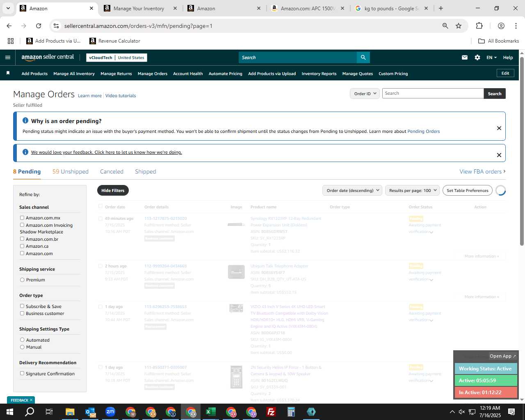The image size is (525, 420).
Task: Select the Premium shipping service option
Action: 22,280
